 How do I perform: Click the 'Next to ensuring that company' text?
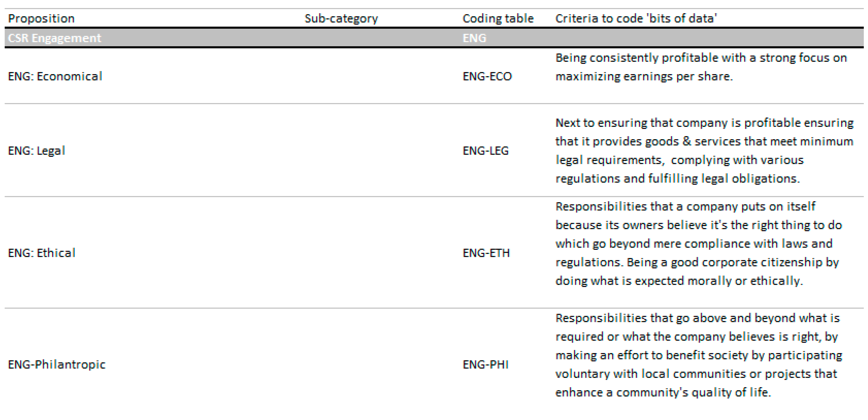click(x=704, y=123)
